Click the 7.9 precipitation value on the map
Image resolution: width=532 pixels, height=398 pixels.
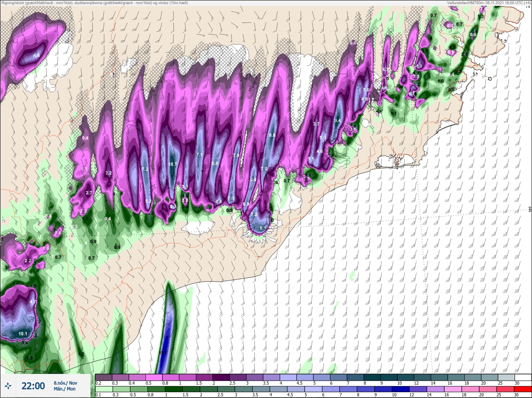point(236,155)
